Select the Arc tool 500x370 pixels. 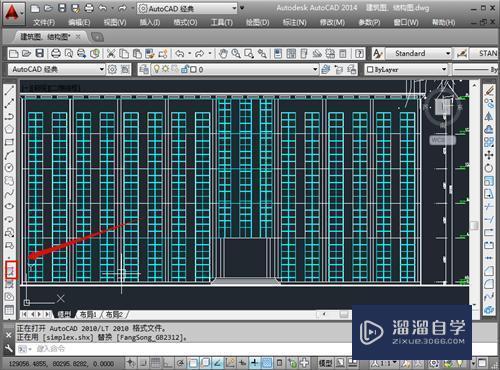click(x=9, y=155)
